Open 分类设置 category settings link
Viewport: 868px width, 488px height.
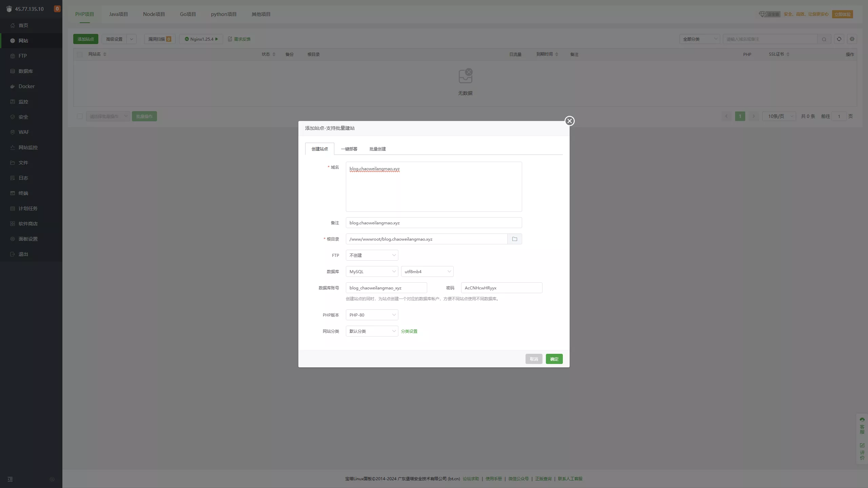coord(409,331)
